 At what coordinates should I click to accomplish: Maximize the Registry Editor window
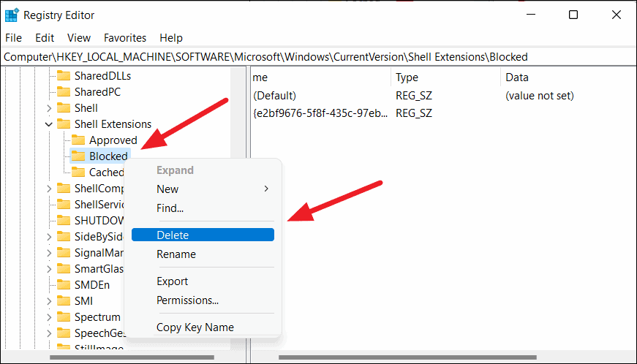pyautogui.click(x=573, y=15)
